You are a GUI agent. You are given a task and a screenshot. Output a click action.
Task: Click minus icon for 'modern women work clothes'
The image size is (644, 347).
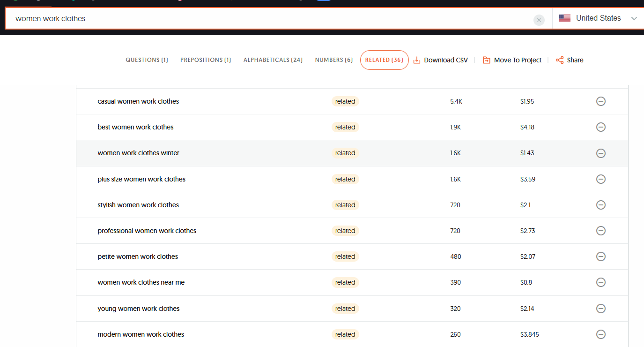coord(601,334)
